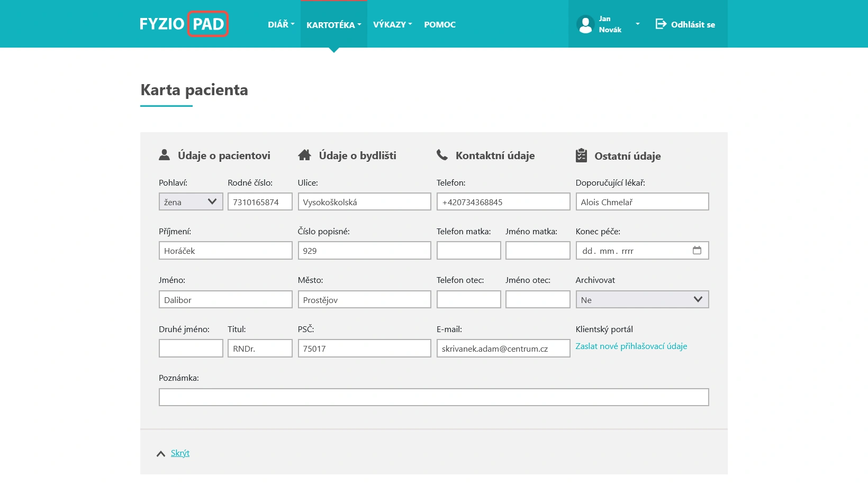Click the FYZIO PAD logo
Viewport: 868px width, 486px height.
click(184, 23)
